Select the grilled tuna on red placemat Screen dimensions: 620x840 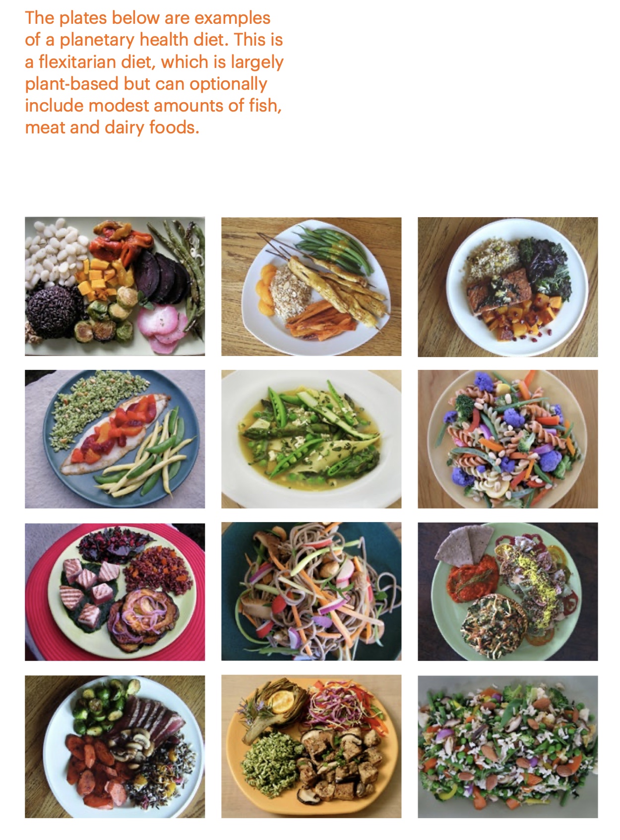click(115, 592)
